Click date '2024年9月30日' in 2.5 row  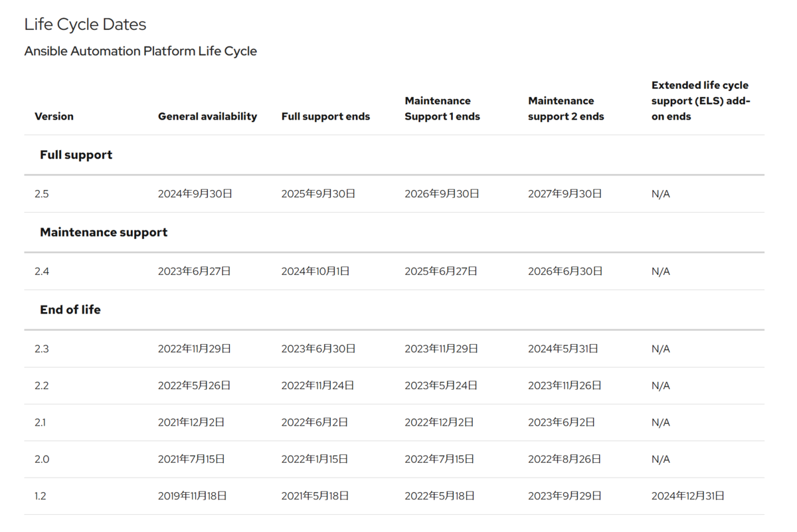tap(195, 194)
